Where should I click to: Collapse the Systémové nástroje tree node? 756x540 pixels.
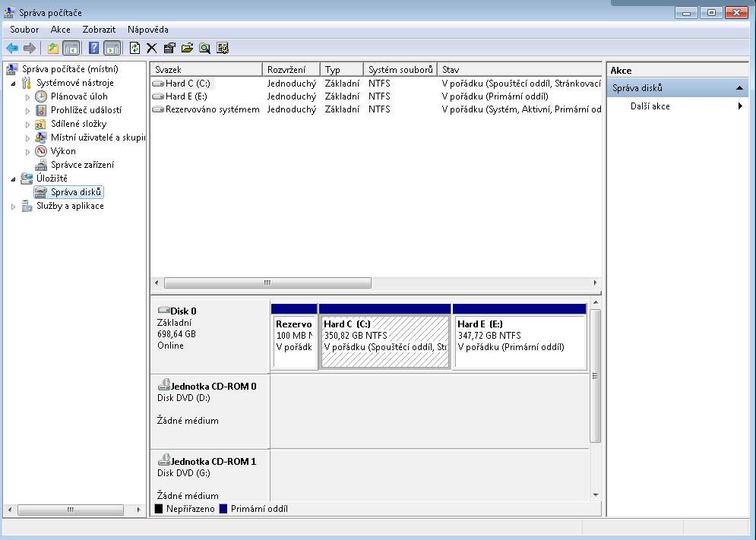(13, 84)
